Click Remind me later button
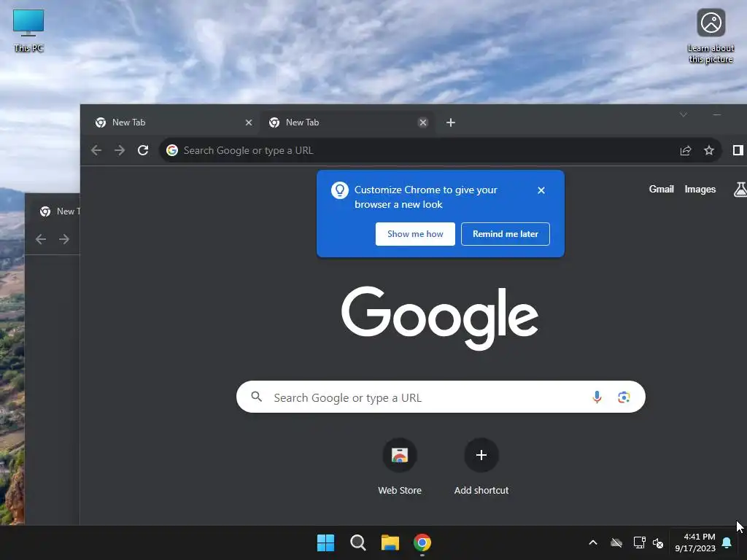Image resolution: width=747 pixels, height=560 pixels. pyautogui.click(x=506, y=234)
